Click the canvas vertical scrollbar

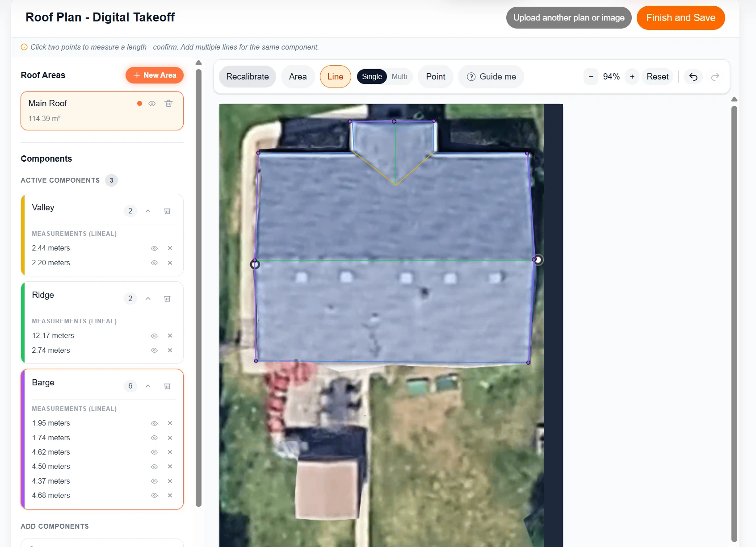coord(734,323)
